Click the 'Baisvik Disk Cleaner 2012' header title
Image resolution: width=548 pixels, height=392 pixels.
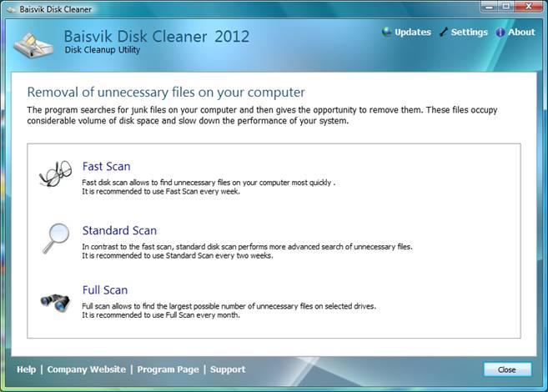pos(157,37)
